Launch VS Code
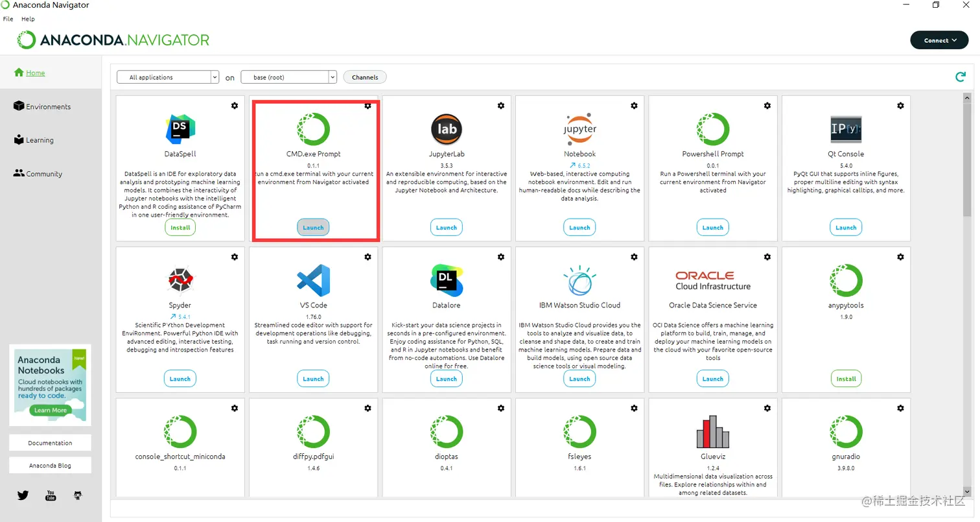The height and width of the screenshot is (522, 980). click(313, 379)
